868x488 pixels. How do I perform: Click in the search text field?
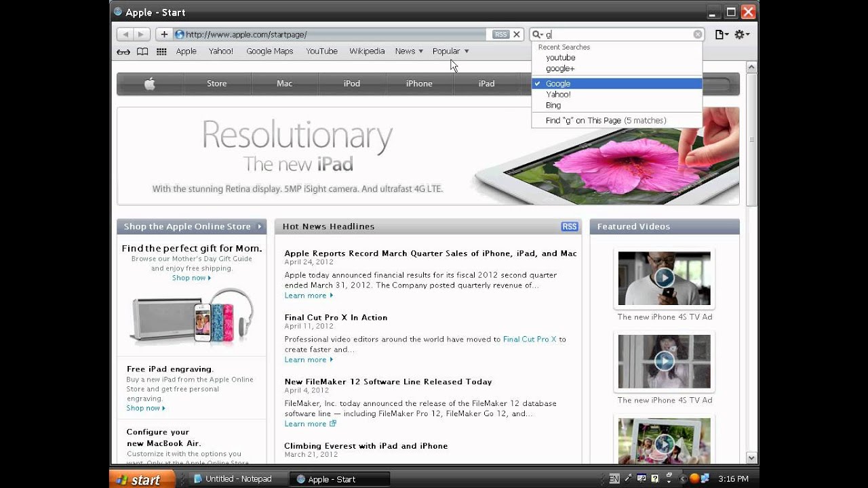pyautogui.click(x=618, y=35)
